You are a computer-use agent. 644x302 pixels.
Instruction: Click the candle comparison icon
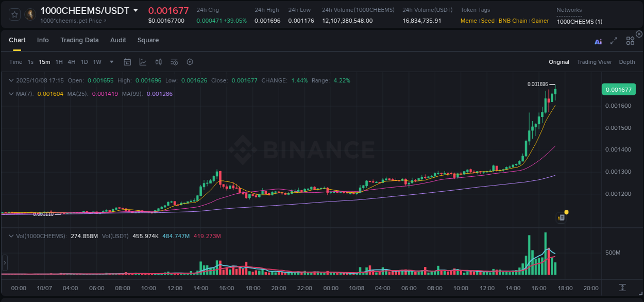pos(158,62)
